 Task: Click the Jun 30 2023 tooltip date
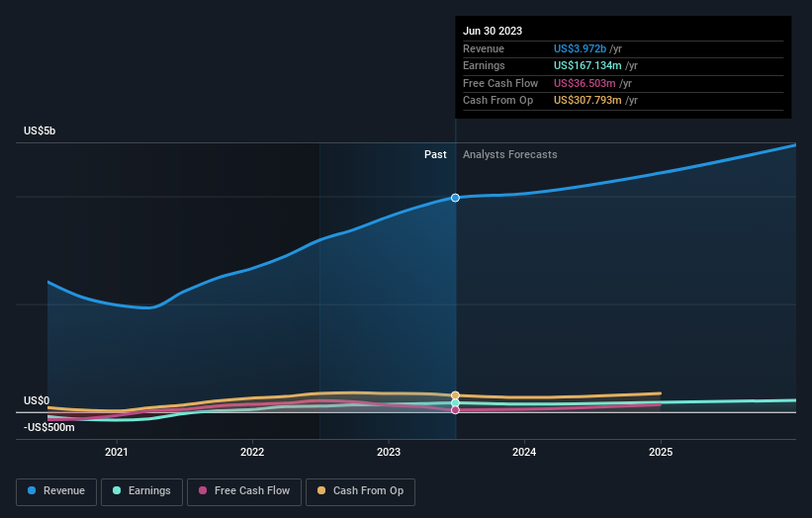pyautogui.click(x=493, y=31)
